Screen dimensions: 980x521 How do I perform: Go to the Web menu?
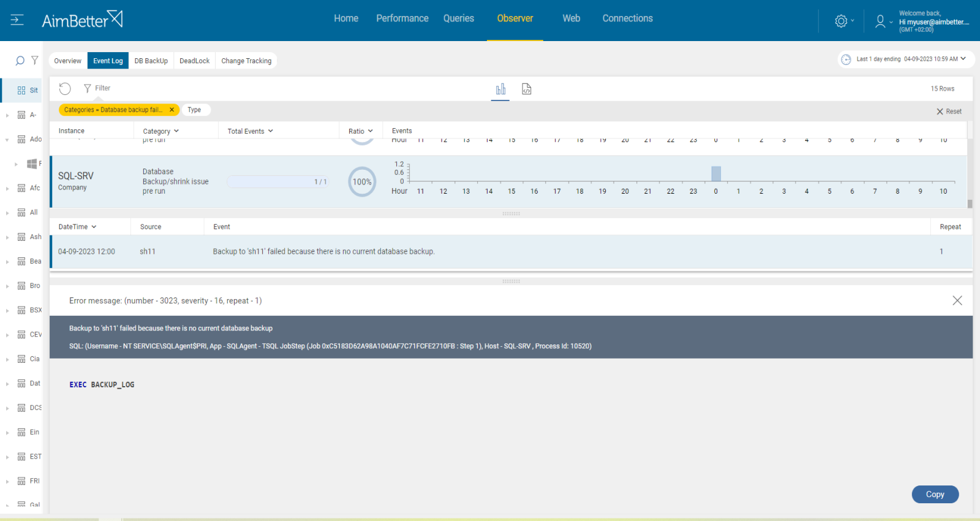(x=571, y=18)
